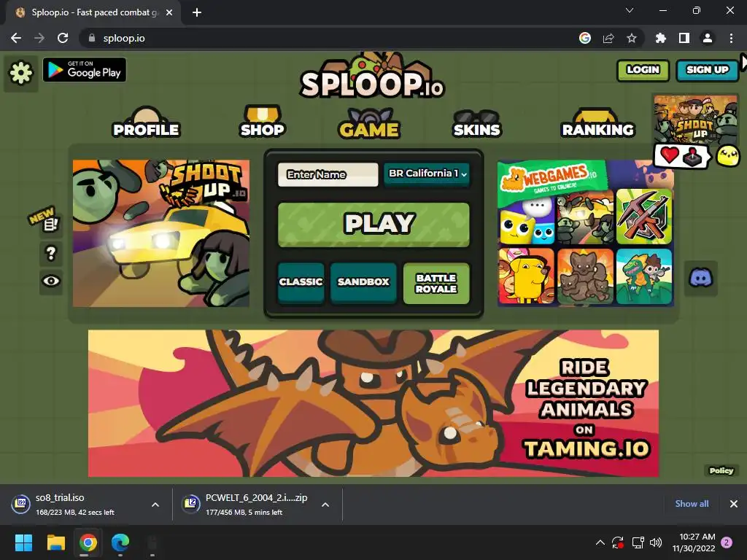The width and height of the screenshot is (747, 560).
Task: Open the zombie soldiers game thumbnail
Action: [586, 217]
